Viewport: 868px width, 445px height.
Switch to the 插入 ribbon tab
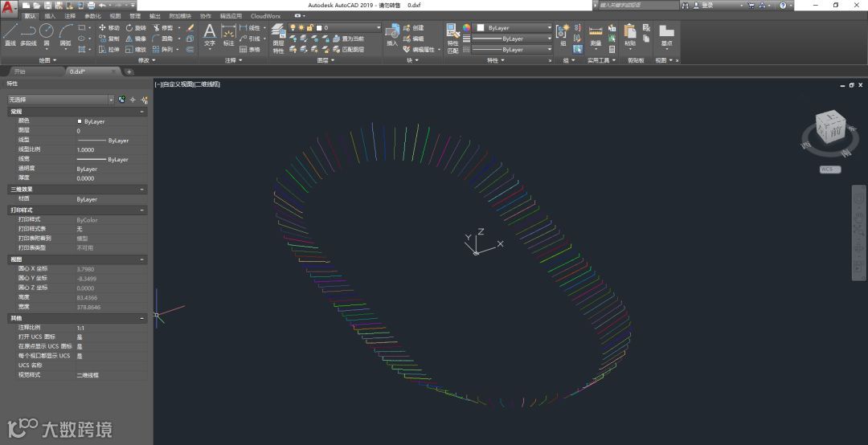coord(50,16)
